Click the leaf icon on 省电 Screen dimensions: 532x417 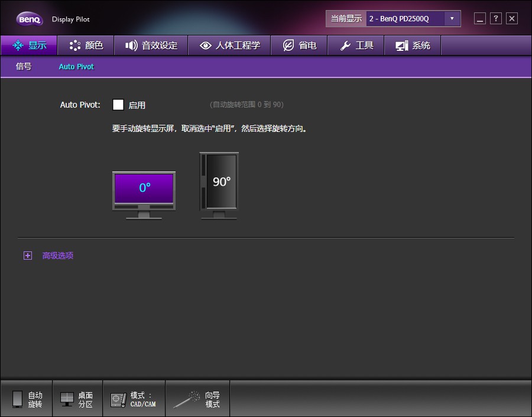(288, 45)
